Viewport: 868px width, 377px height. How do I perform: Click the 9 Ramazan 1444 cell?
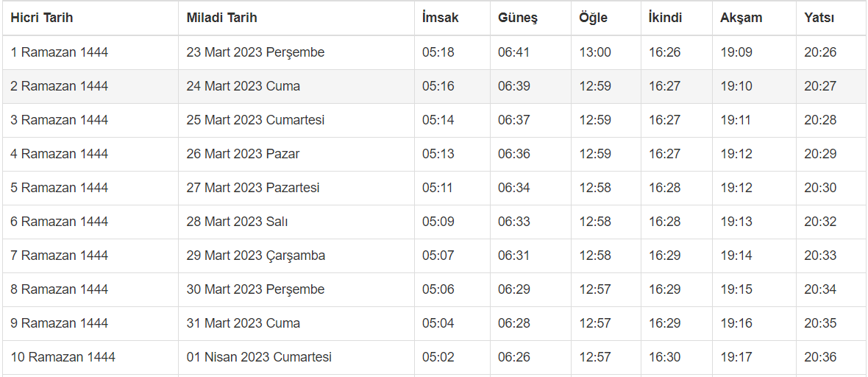[60, 323]
